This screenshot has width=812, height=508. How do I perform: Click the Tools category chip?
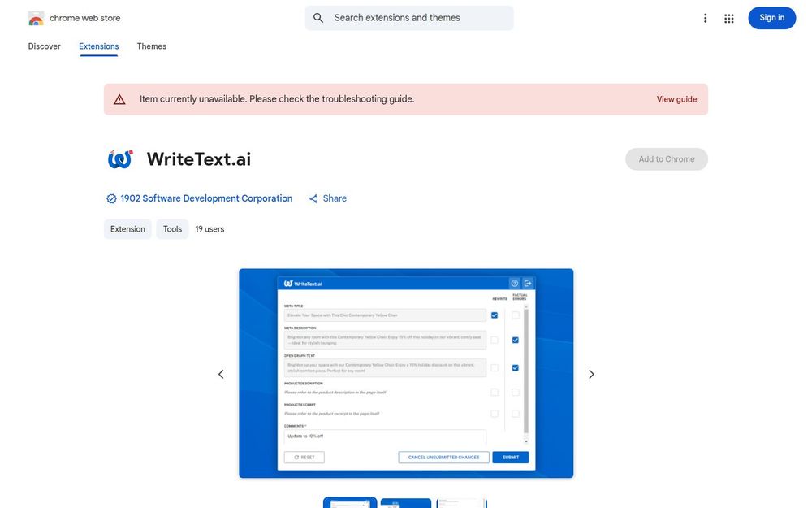tap(172, 229)
